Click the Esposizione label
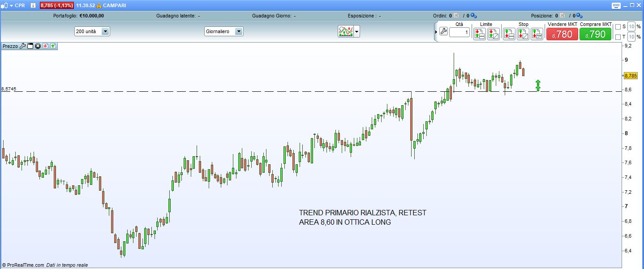 (x=362, y=16)
